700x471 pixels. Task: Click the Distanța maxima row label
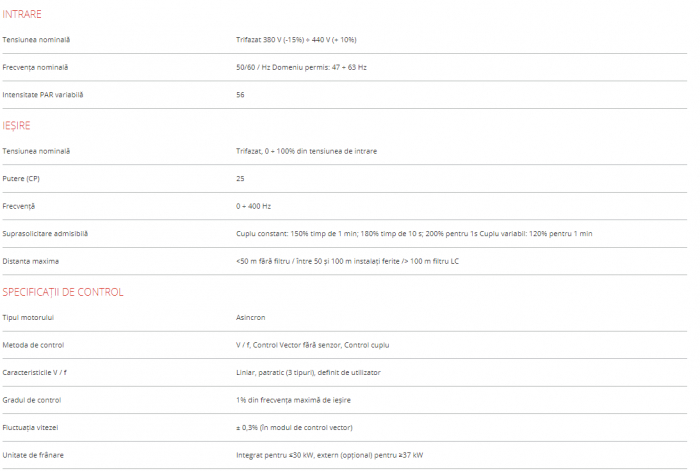pos(31,261)
